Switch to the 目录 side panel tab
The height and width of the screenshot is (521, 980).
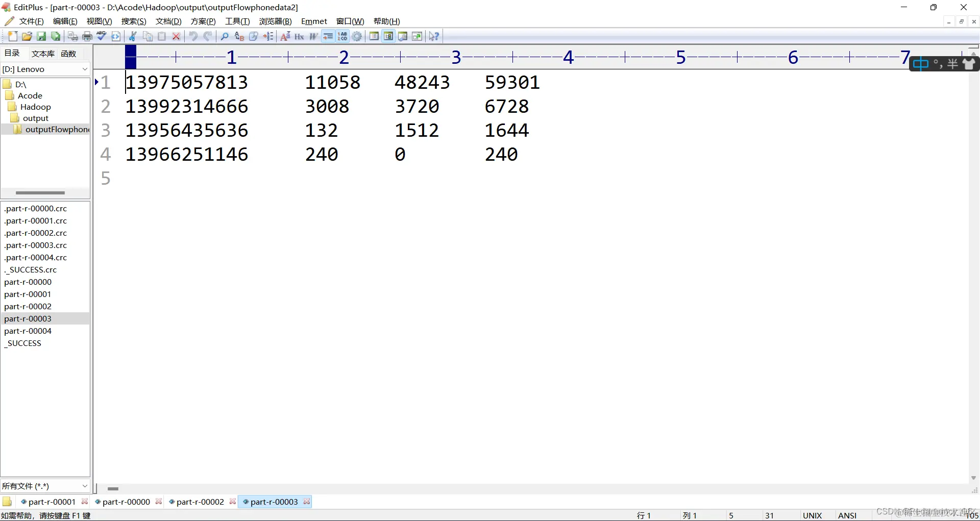click(x=12, y=53)
